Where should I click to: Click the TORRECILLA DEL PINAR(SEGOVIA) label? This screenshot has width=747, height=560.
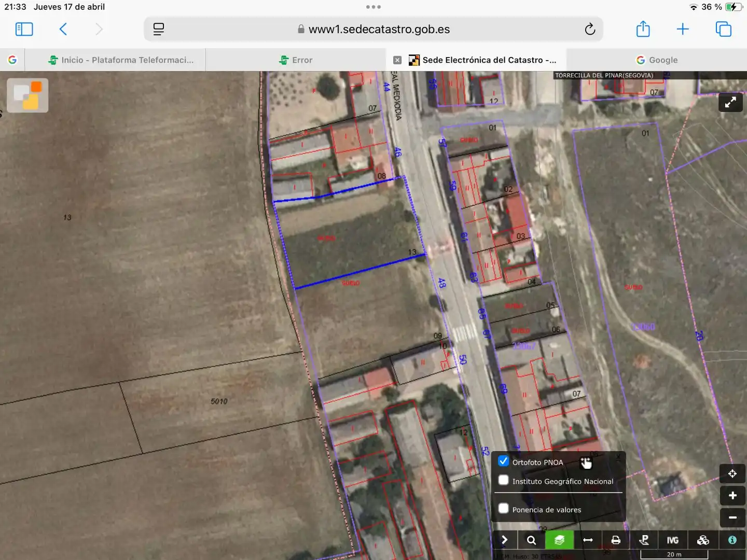pos(604,75)
